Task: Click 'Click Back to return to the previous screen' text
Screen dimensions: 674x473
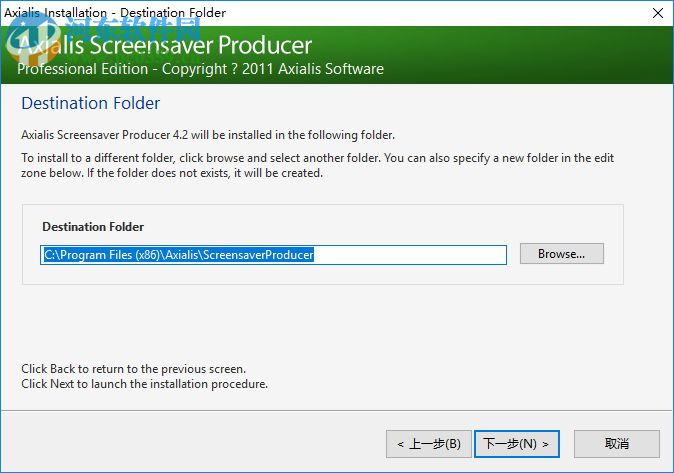Action: tap(134, 369)
